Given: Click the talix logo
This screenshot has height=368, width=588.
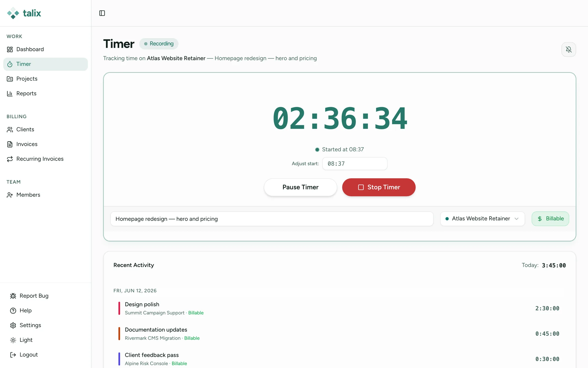Looking at the screenshot, I should (24, 13).
